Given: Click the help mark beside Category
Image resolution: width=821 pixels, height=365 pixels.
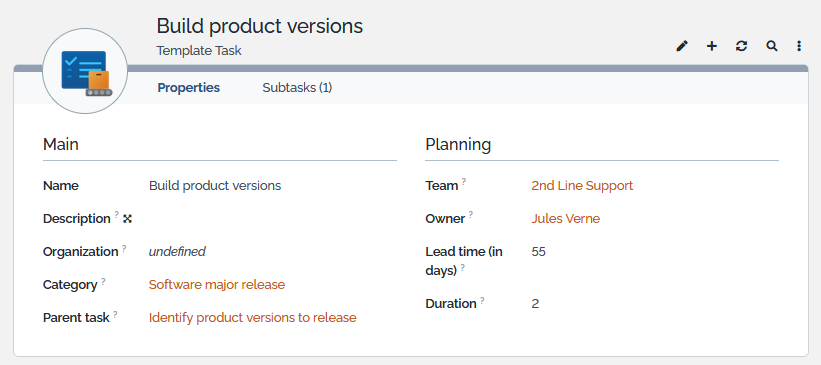Looking at the screenshot, I should tap(103, 281).
